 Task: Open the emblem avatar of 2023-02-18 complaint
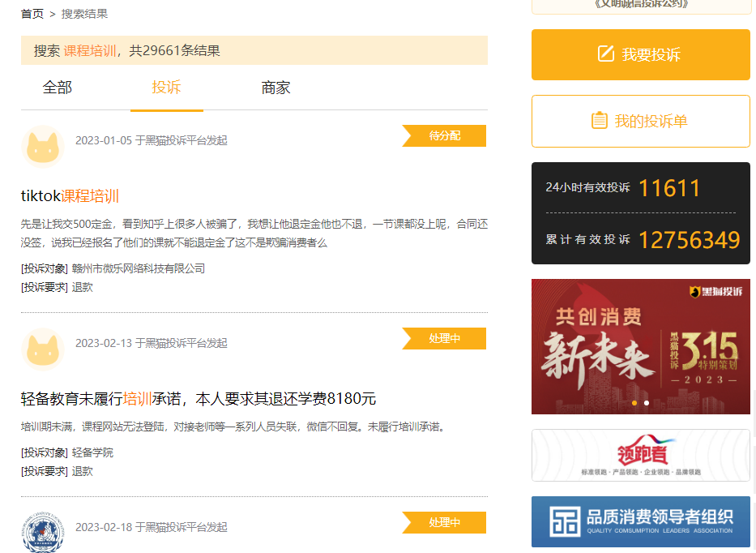(43, 532)
